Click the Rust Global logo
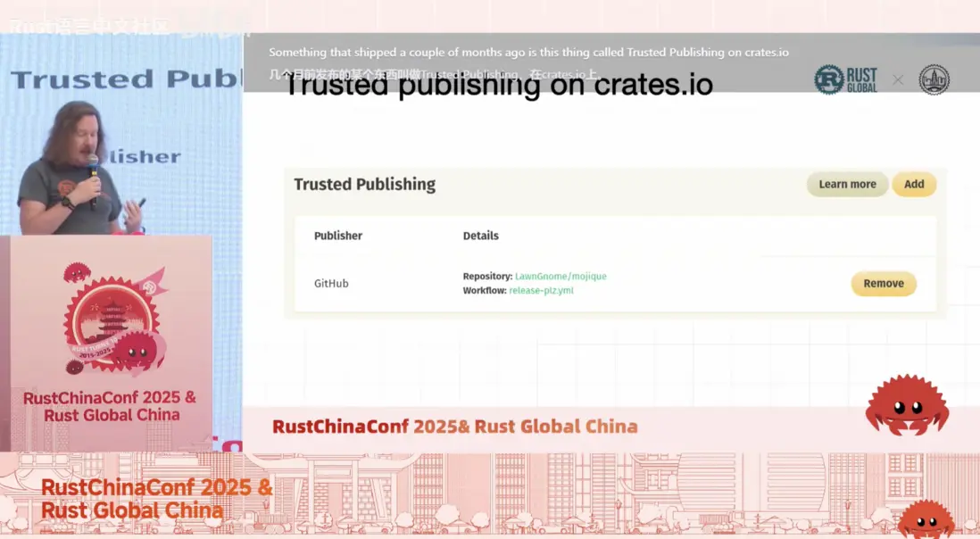Image resolution: width=980 pixels, height=539 pixels. click(x=845, y=80)
